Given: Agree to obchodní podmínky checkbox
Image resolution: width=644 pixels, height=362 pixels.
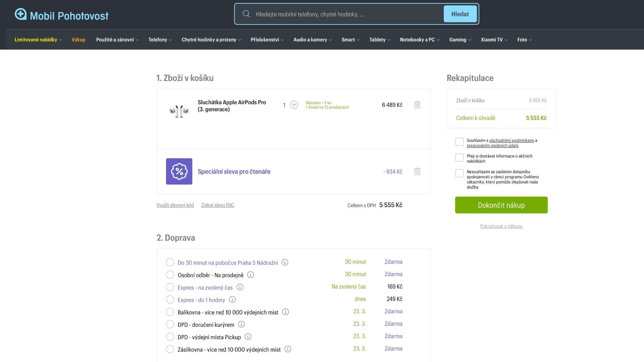Looking at the screenshot, I should [460, 142].
